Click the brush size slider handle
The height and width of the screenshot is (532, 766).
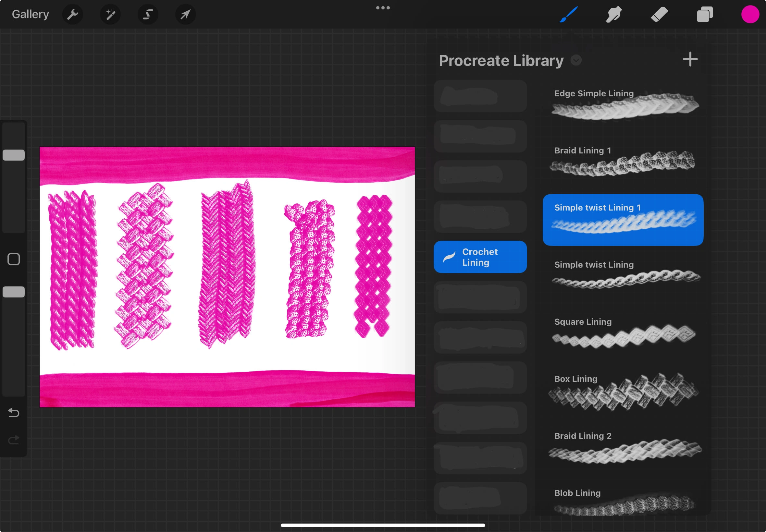pyautogui.click(x=14, y=155)
